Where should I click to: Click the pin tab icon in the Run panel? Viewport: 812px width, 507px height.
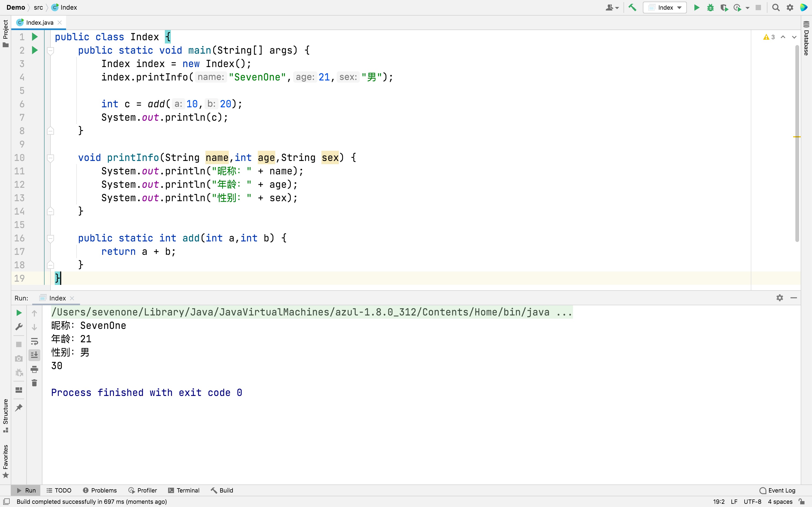point(19,407)
